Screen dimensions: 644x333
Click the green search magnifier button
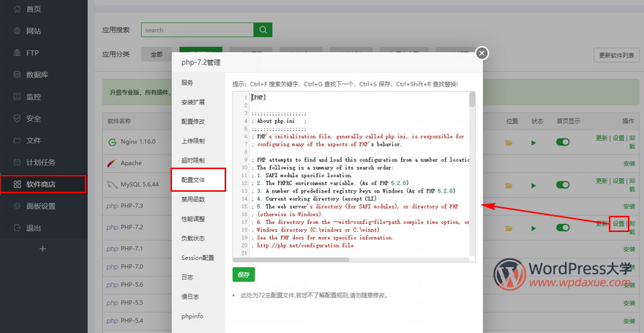263,29
